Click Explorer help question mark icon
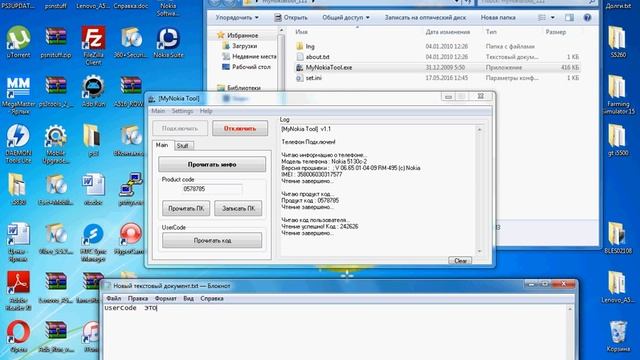This screenshot has width=640, height=360. click(587, 18)
